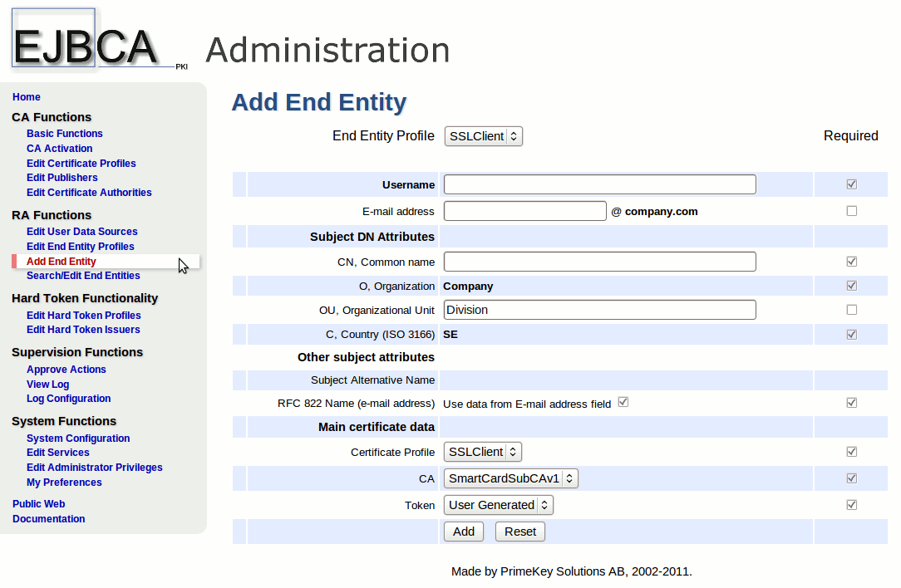Click the 'Administration' title text
The width and height of the screenshot is (901, 588).
click(327, 50)
